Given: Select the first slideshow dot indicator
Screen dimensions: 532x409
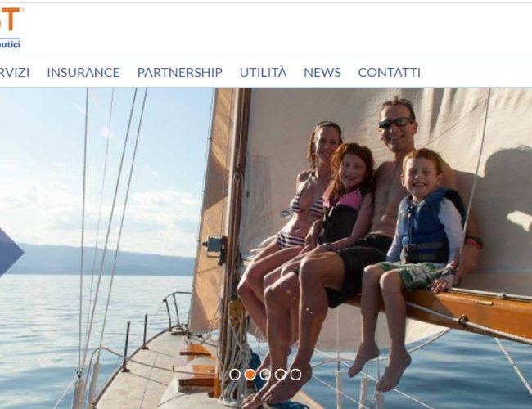Looking at the screenshot, I should [x=235, y=375].
